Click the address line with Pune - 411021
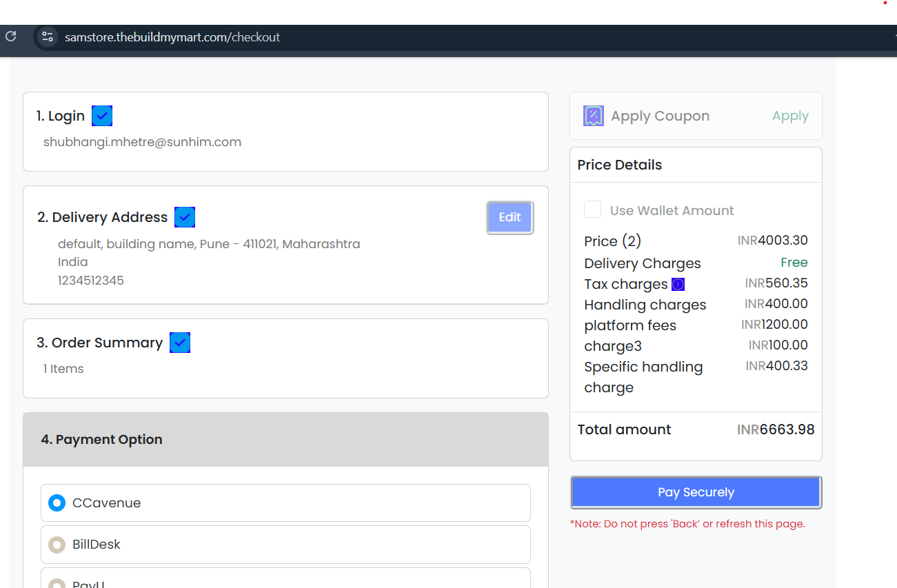Screen dimensions: 897x588 point(209,244)
